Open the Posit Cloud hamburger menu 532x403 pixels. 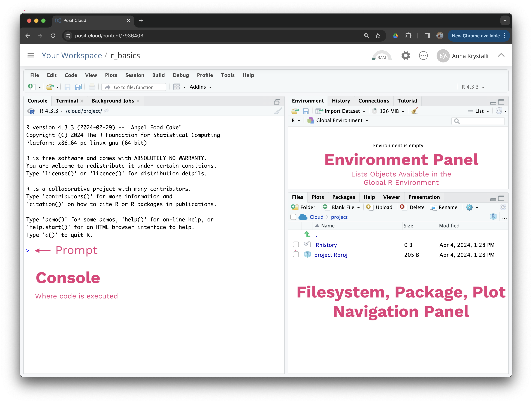(31, 55)
